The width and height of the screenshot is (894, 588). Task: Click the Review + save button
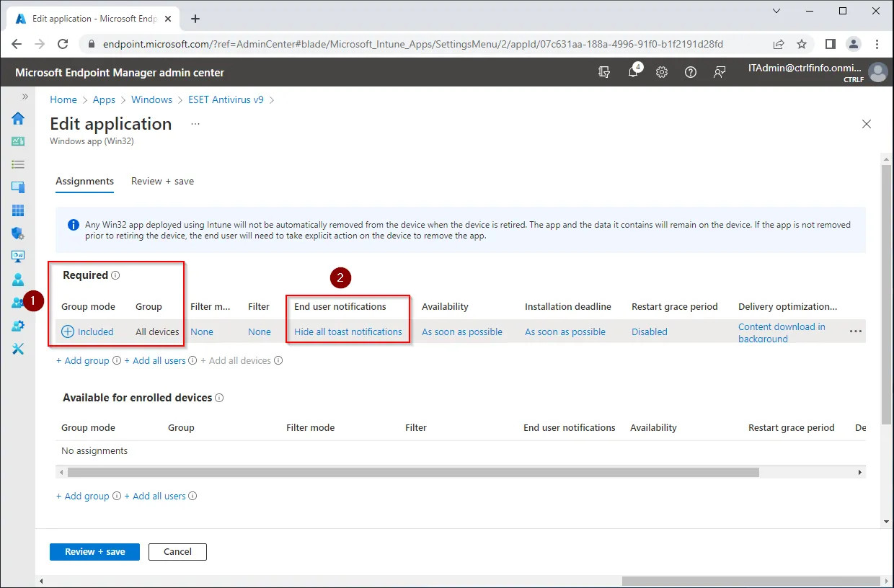[94, 552]
